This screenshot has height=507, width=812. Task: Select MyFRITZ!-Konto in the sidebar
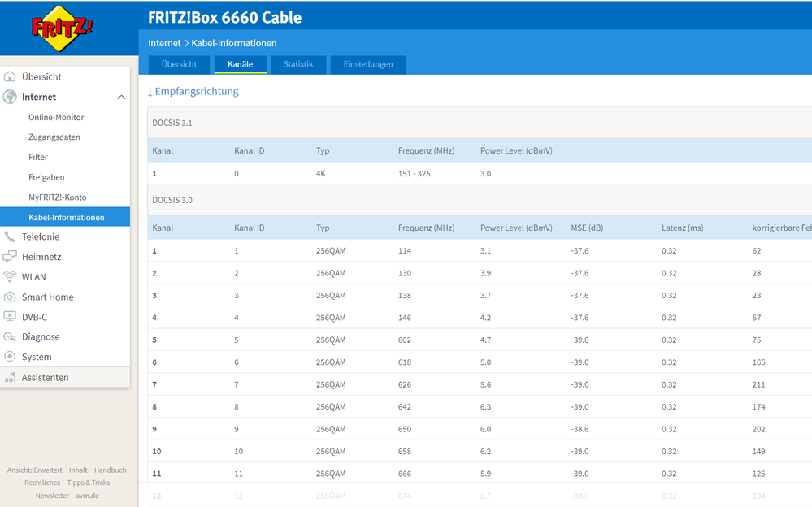pos(57,197)
